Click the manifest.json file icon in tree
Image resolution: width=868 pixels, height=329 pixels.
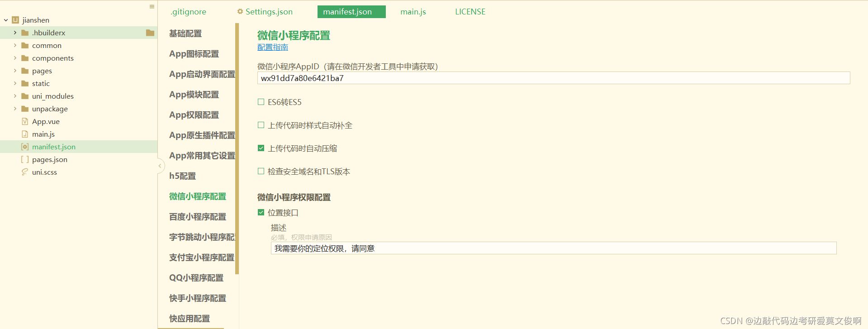[x=25, y=147]
